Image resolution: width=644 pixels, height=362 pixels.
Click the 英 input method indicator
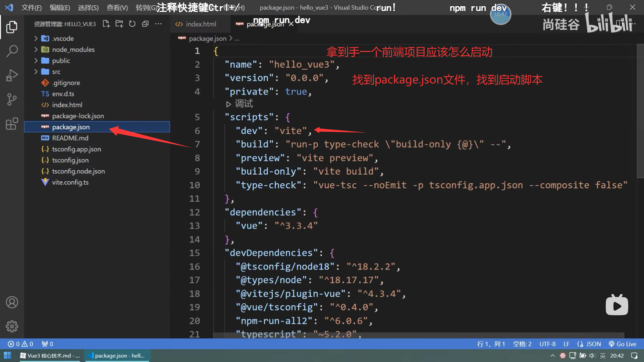[x=603, y=356]
